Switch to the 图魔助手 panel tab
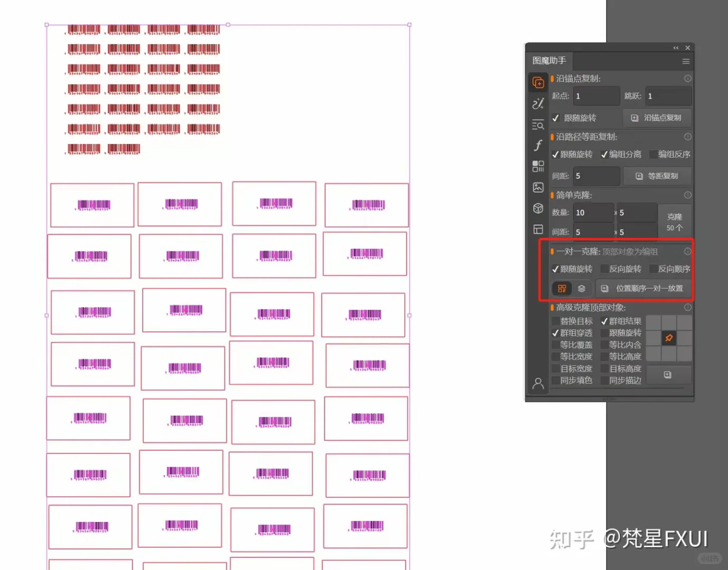728x570 pixels. [x=549, y=61]
